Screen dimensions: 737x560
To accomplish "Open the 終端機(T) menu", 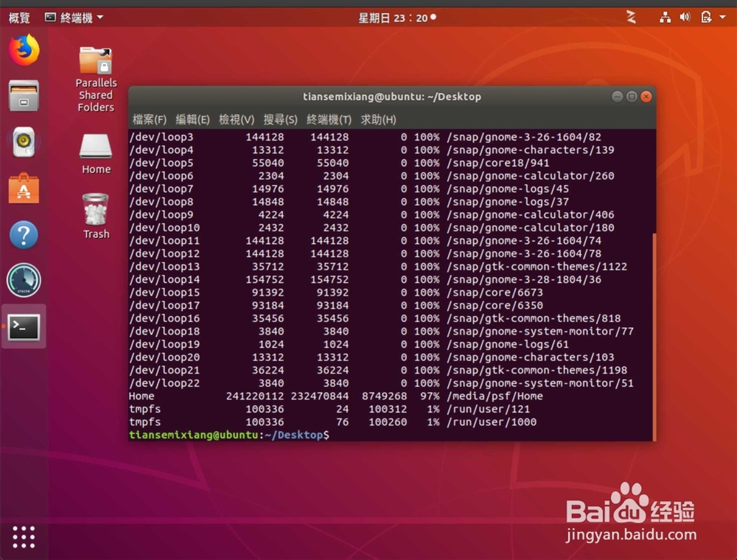I will click(x=329, y=119).
